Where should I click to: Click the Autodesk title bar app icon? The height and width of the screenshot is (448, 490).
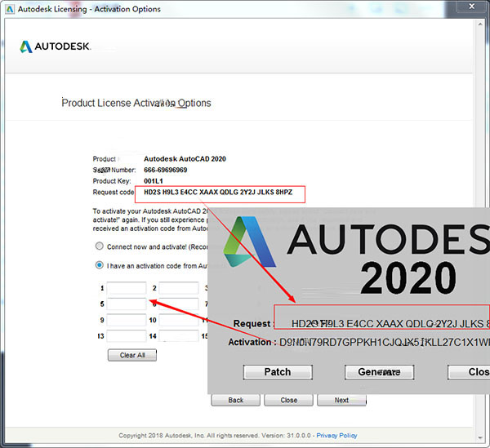[9, 9]
